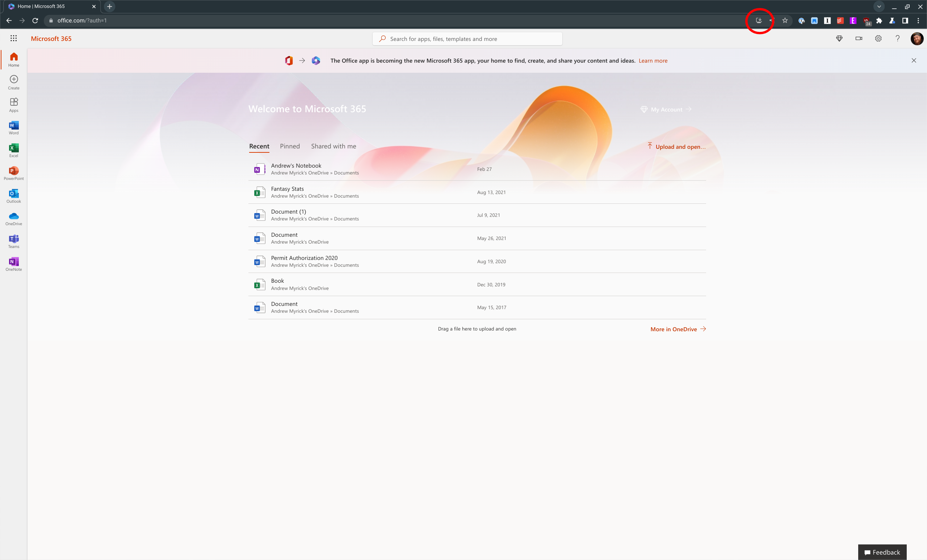Image resolution: width=927 pixels, height=560 pixels.
Task: Toggle the Chrome side panel icon
Action: [905, 21]
